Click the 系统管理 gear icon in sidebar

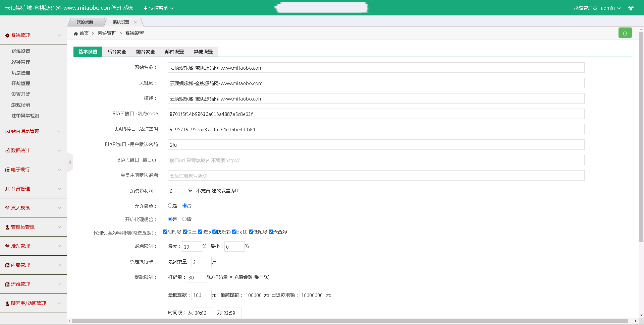tap(7, 36)
